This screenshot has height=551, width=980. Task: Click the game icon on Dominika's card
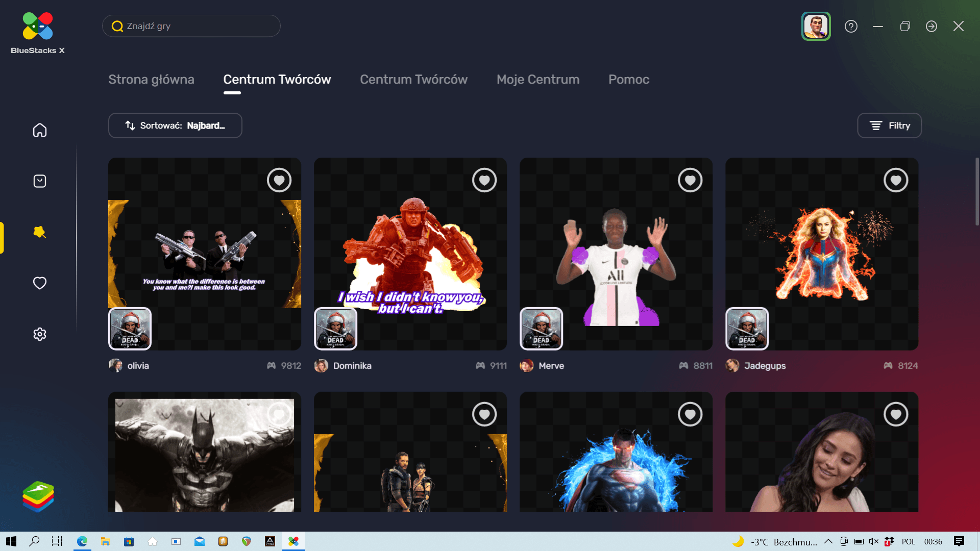(x=336, y=329)
